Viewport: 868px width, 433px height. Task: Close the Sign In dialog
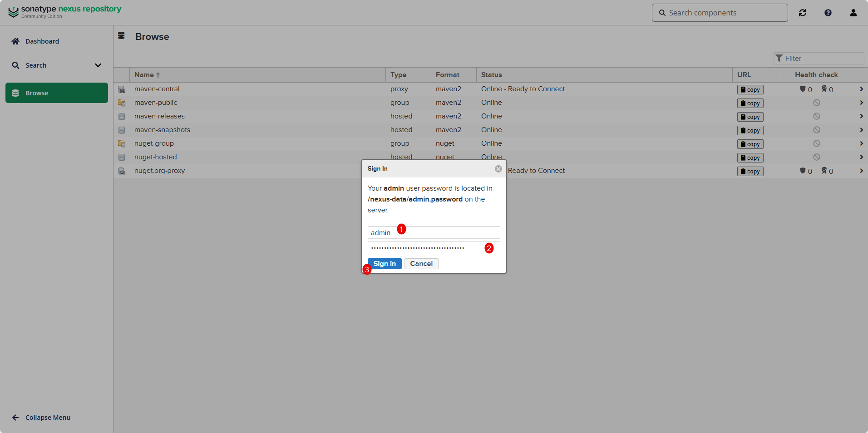pos(498,169)
